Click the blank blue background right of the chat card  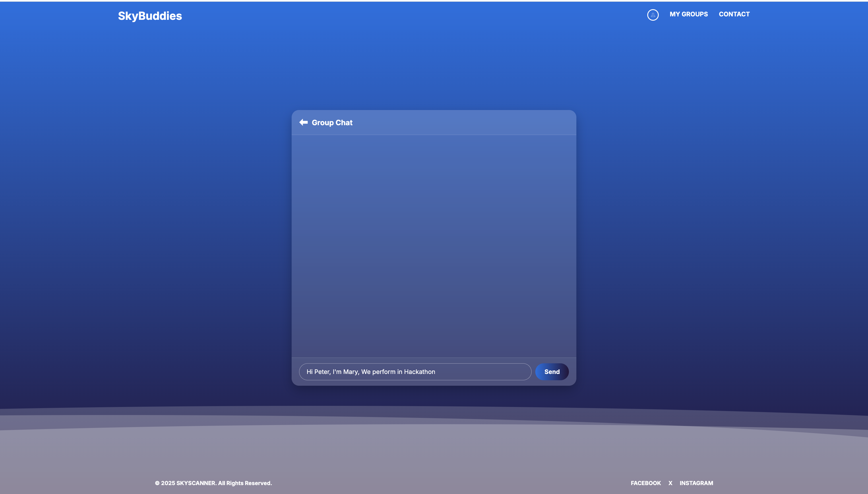(722, 238)
